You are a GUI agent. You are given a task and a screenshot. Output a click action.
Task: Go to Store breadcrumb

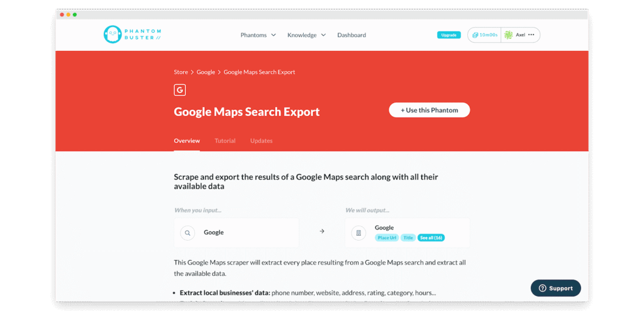180,72
